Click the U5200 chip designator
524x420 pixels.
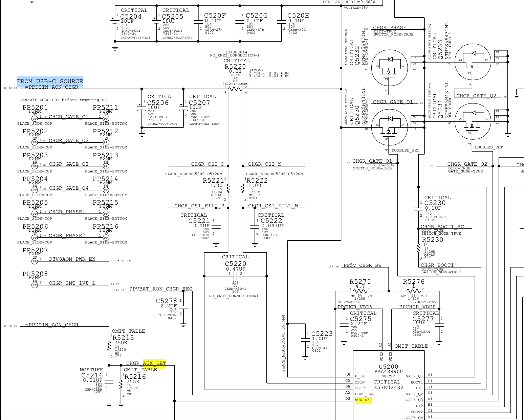pyautogui.click(x=389, y=367)
